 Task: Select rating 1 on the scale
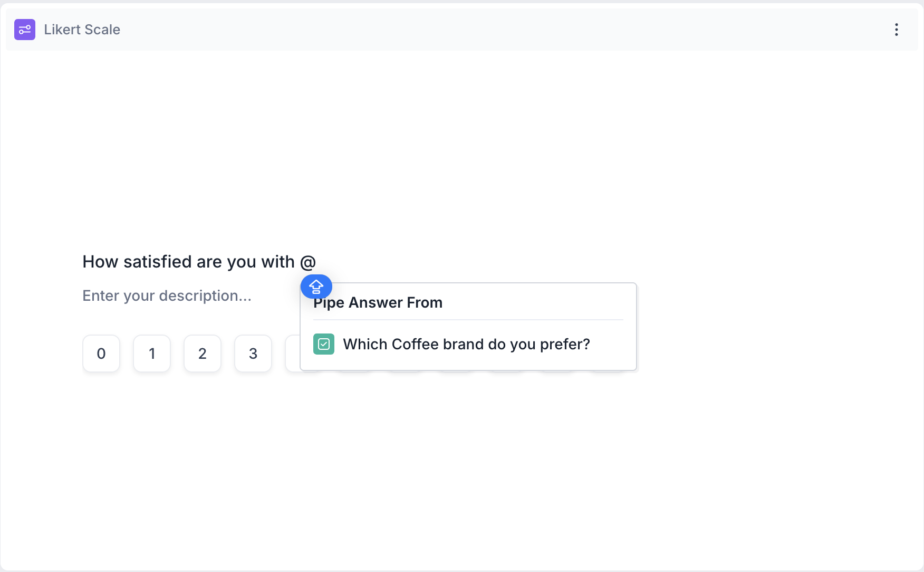152,354
